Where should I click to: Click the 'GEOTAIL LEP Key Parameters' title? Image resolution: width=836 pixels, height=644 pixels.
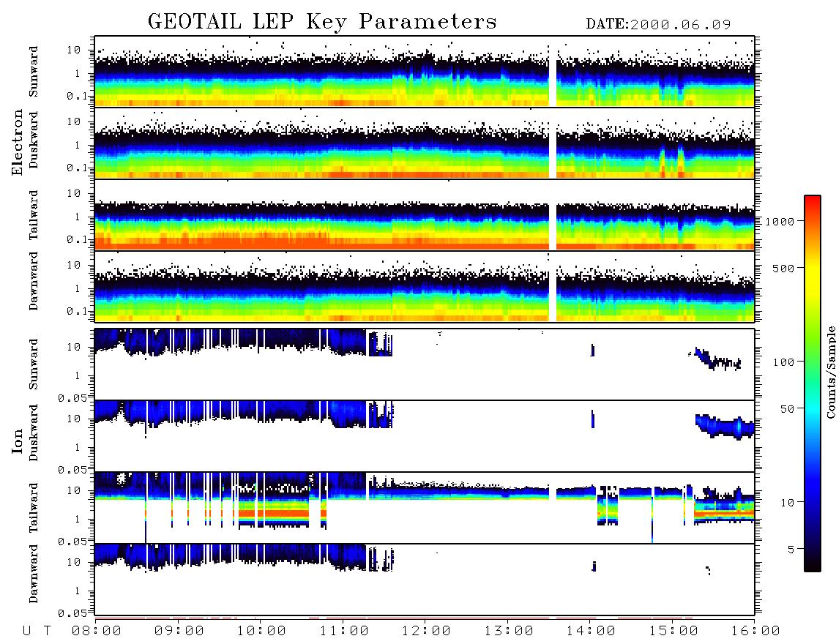322,22
